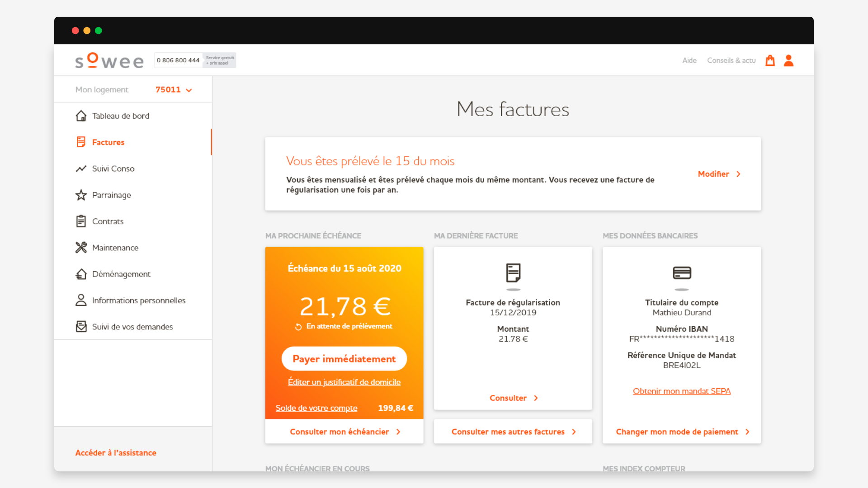Open the bank card icon above Titulaire du compte
The image size is (868, 488).
pyautogui.click(x=682, y=273)
